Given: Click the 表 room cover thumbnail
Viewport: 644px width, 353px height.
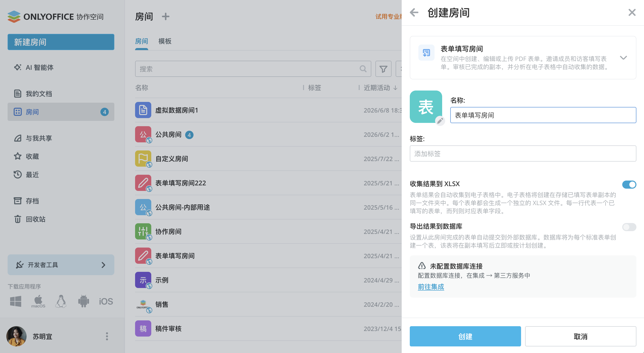Looking at the screenshot, I should [x=426, y=107].
